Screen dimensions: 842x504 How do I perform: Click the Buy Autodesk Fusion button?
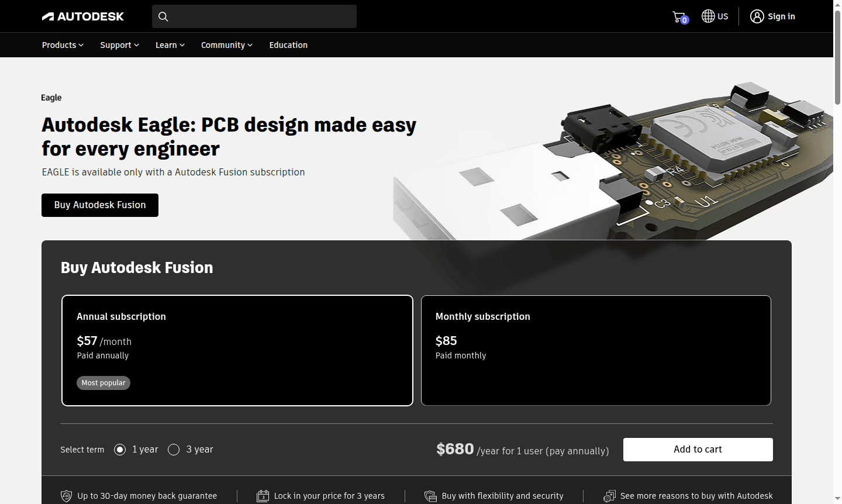click(99, 205)
